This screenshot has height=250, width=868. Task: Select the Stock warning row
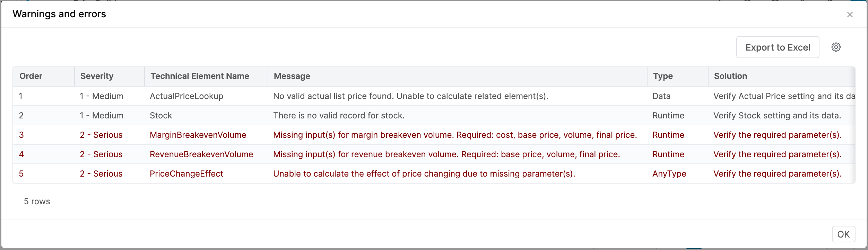coord(161,116)
